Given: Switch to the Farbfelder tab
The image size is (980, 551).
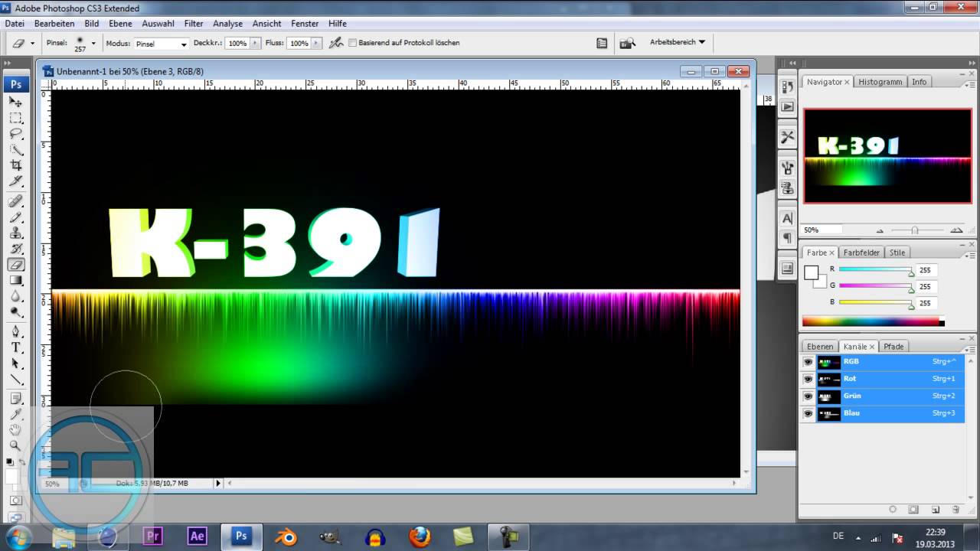Looking at the screenshot, I should 862,253.
